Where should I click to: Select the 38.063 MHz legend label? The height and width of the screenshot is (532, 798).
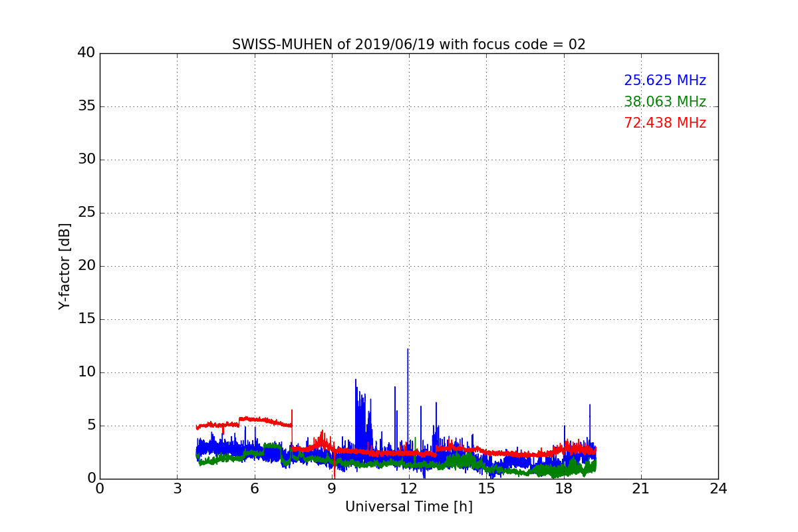click(665, 102)
